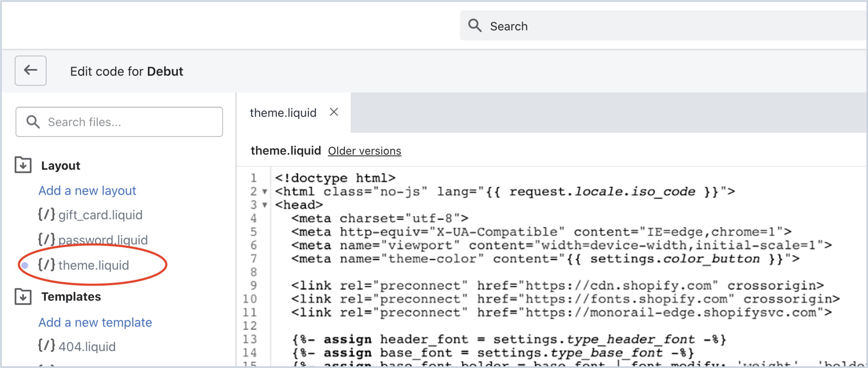Image resolution: width=868 pixels, height=368 pixels.
Task: Click the cdn.shopify.com preconnect line
Action: click(x=557, y=285)
